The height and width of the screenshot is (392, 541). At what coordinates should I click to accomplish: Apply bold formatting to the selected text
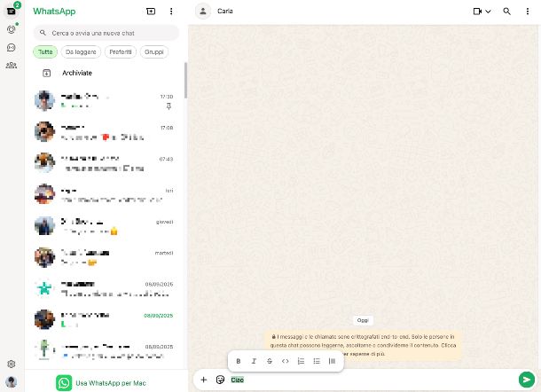click(239, 361)
